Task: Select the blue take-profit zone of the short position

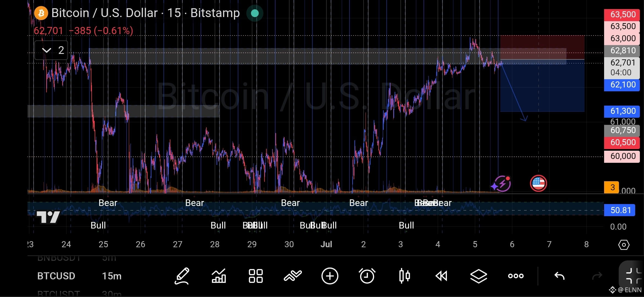Action: pyautogui.click(x=542, y=86)
